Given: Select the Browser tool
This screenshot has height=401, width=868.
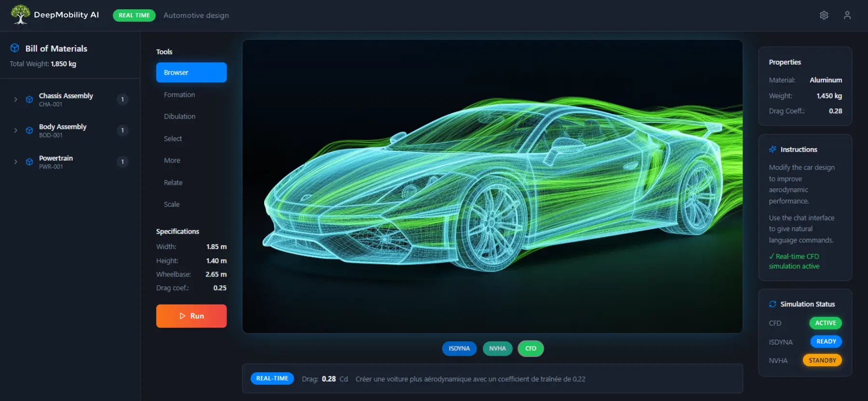Looking at the screenshot, I should (x=191, y=72).
